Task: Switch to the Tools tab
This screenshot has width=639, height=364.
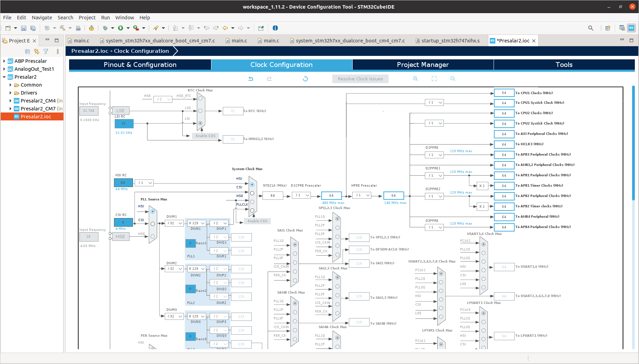Action: coord(564,65)
